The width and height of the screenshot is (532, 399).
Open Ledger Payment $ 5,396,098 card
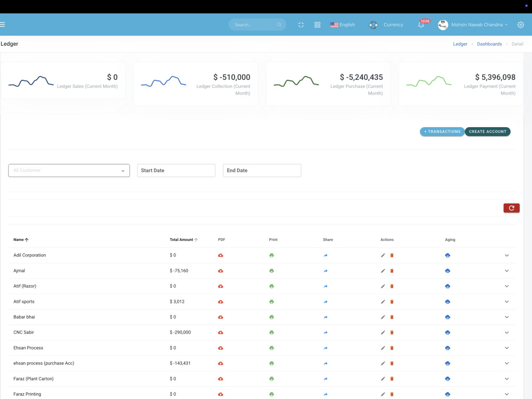pyautogui.click(x=461, y=84)
